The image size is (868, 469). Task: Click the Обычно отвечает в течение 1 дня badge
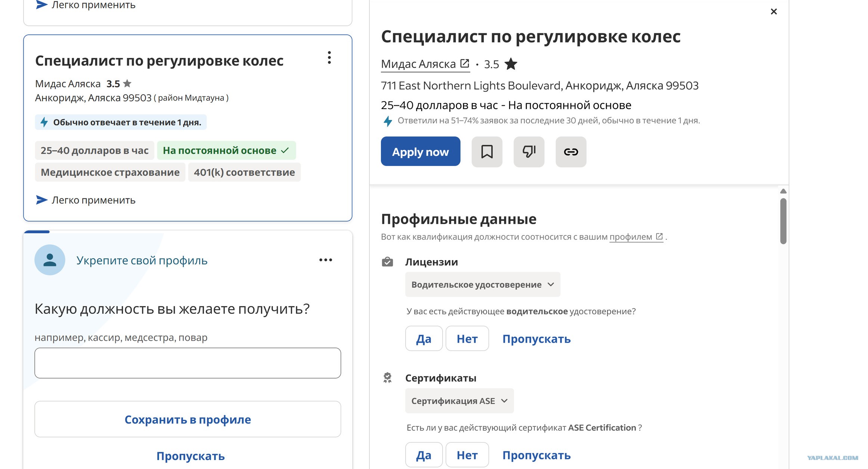point(121,122)
